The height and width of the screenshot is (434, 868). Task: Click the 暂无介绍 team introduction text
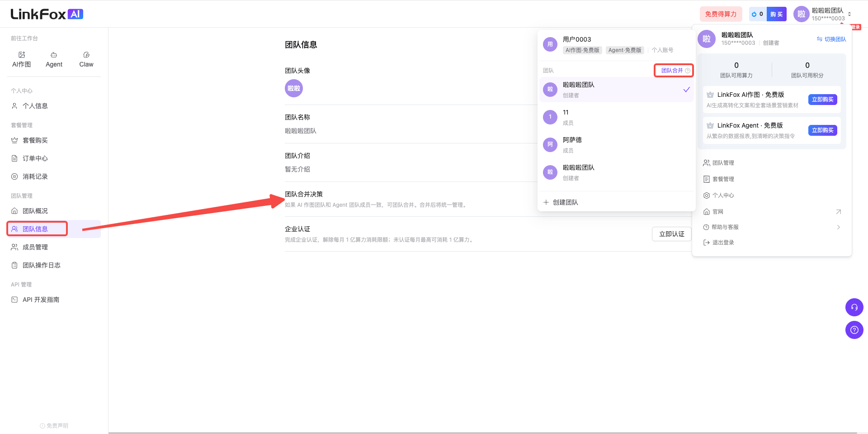[x=297, y=169]
